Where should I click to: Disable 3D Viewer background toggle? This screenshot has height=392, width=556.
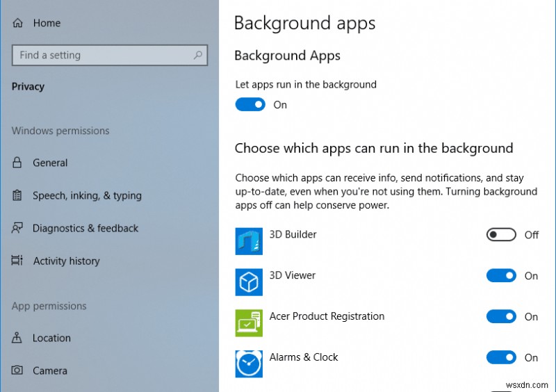501,276
